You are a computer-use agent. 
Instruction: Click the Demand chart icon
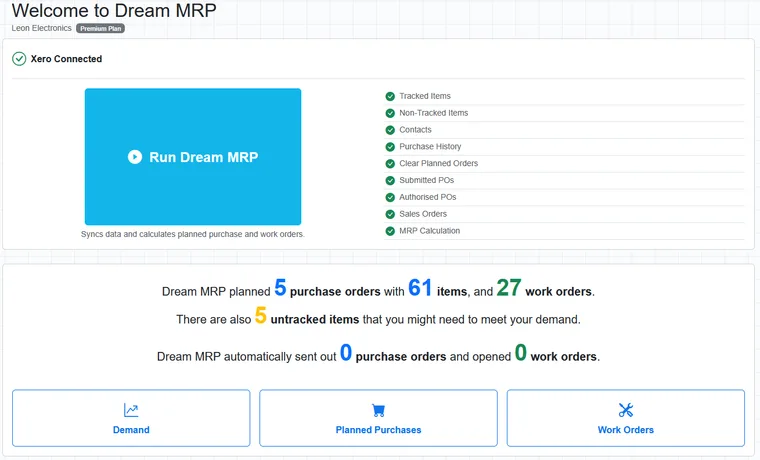point(131,410)
